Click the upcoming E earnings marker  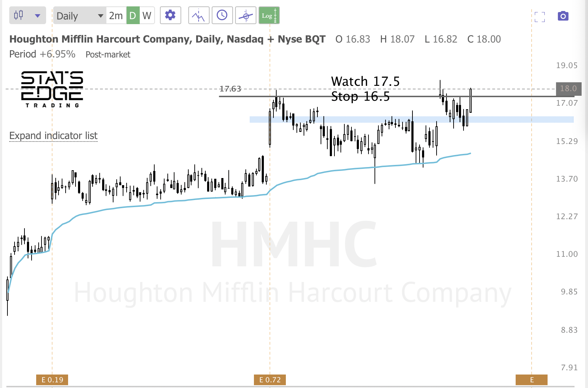(532, 380)
